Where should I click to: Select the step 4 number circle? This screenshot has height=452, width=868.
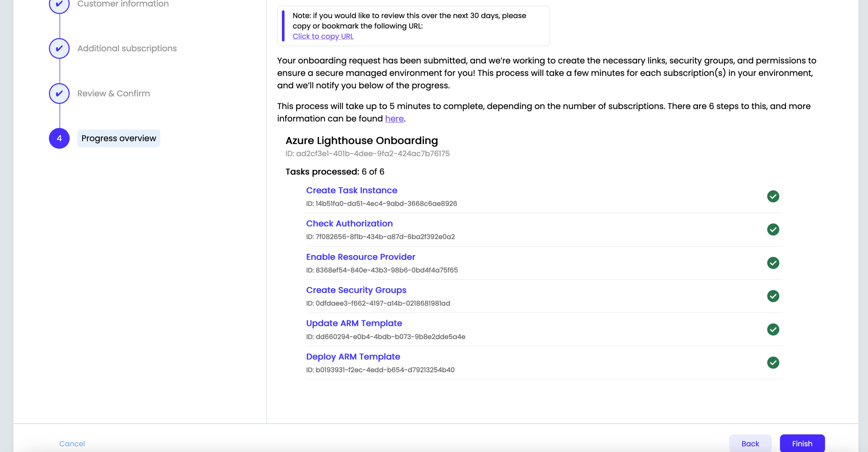click(x=59, y=138)
